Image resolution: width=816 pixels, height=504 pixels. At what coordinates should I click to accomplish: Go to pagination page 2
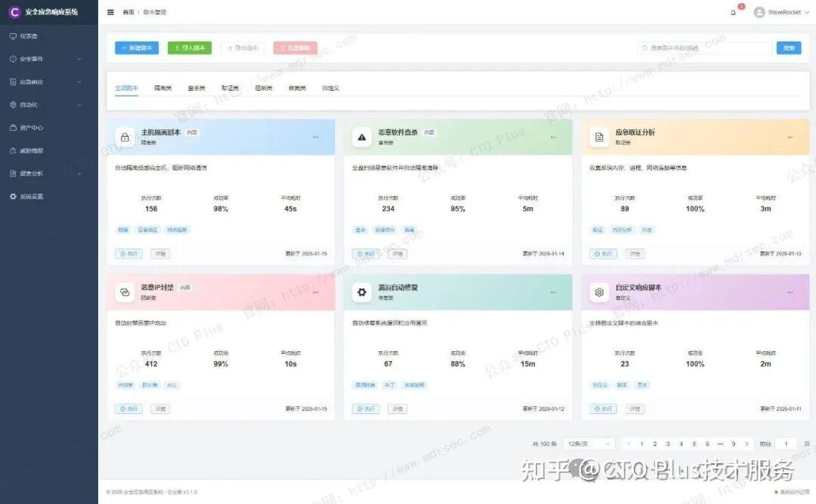coord(654,444)
